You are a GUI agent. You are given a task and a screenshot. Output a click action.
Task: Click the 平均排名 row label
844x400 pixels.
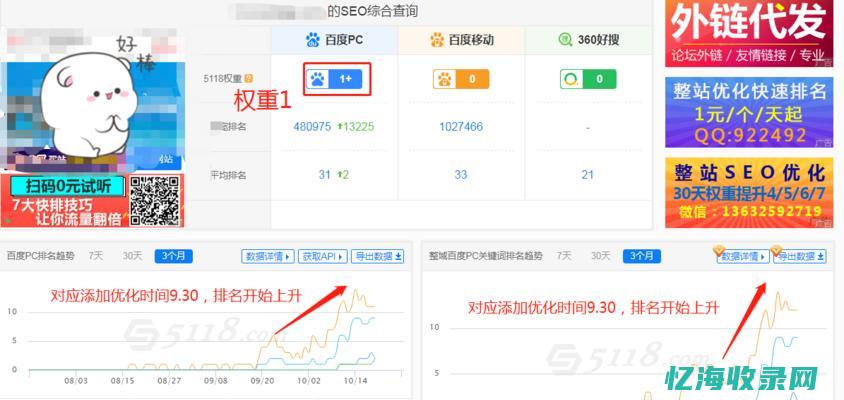coord(228,176)
